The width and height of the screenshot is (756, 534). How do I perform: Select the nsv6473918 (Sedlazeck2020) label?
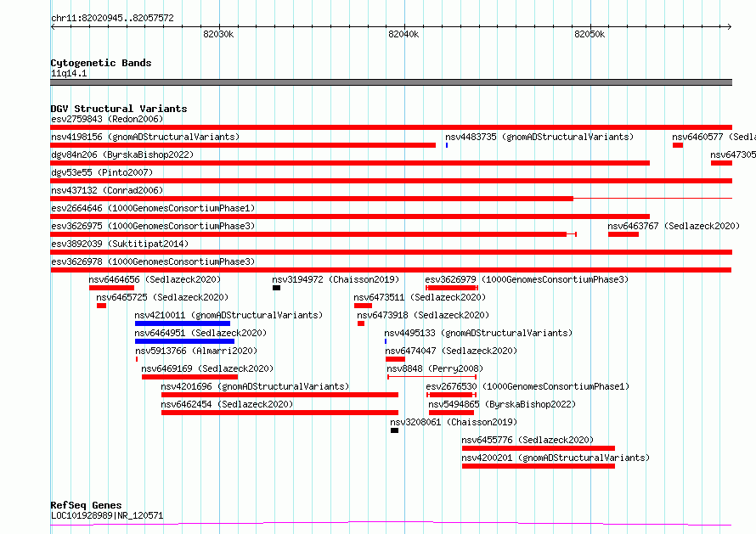click(x=423, y=315)
